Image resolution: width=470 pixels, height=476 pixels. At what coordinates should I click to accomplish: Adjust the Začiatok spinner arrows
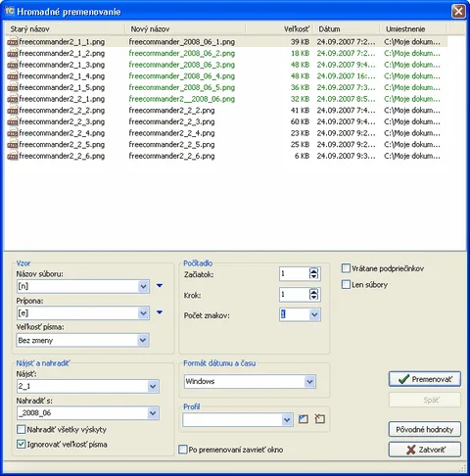point(313,273)
